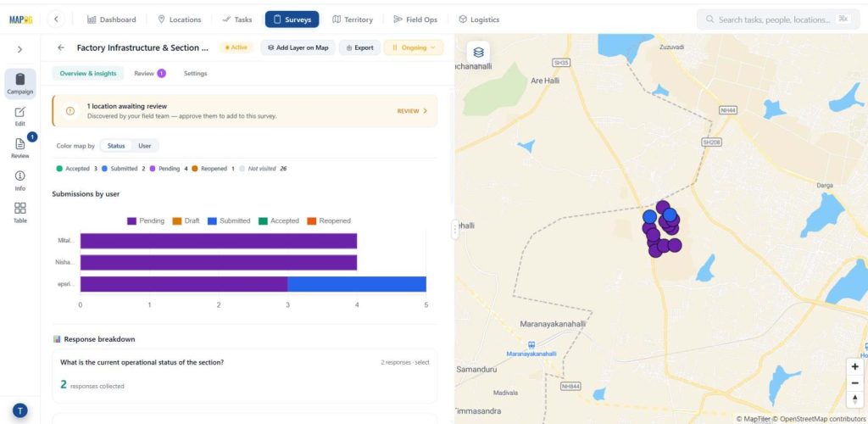Open the Dashboard menu
The image size is (868, 424).
tap(111, 20)
